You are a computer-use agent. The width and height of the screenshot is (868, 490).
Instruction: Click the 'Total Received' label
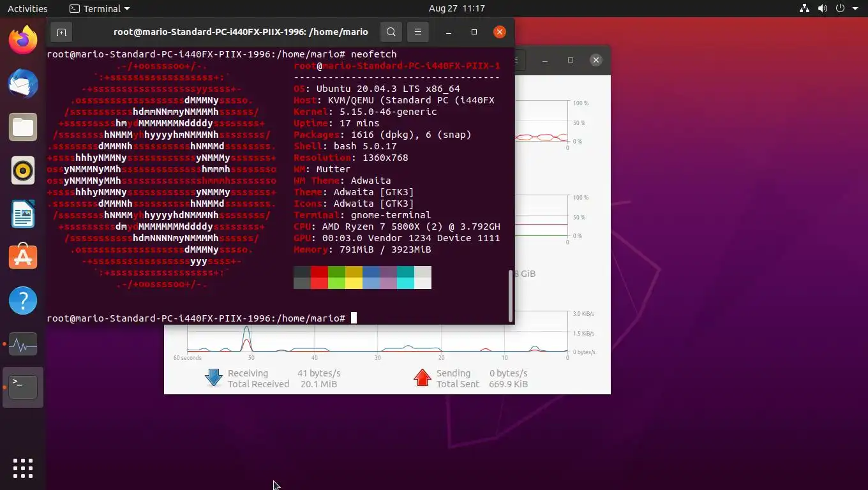[x=258, y=384]
